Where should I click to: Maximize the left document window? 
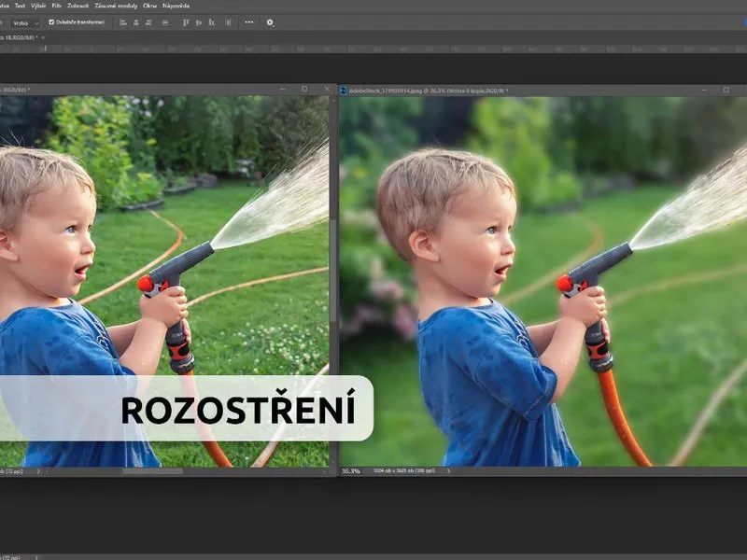coord(304,89)
